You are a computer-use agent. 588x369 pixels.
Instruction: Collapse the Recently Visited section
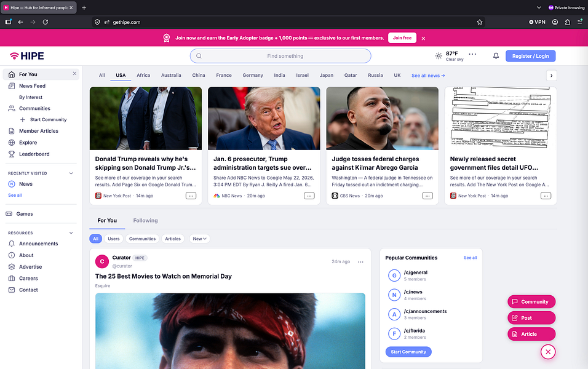[x=71, y=173]
